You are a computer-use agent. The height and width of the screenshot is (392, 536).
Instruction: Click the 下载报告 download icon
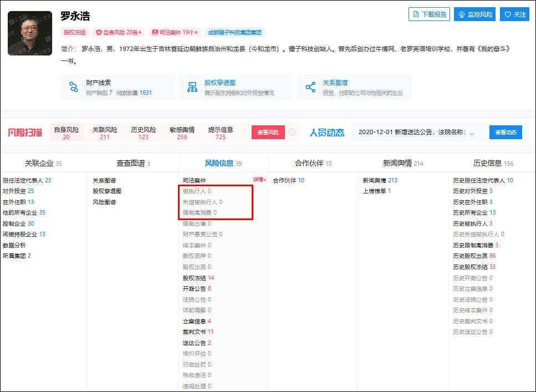click(x=416, y=14)
